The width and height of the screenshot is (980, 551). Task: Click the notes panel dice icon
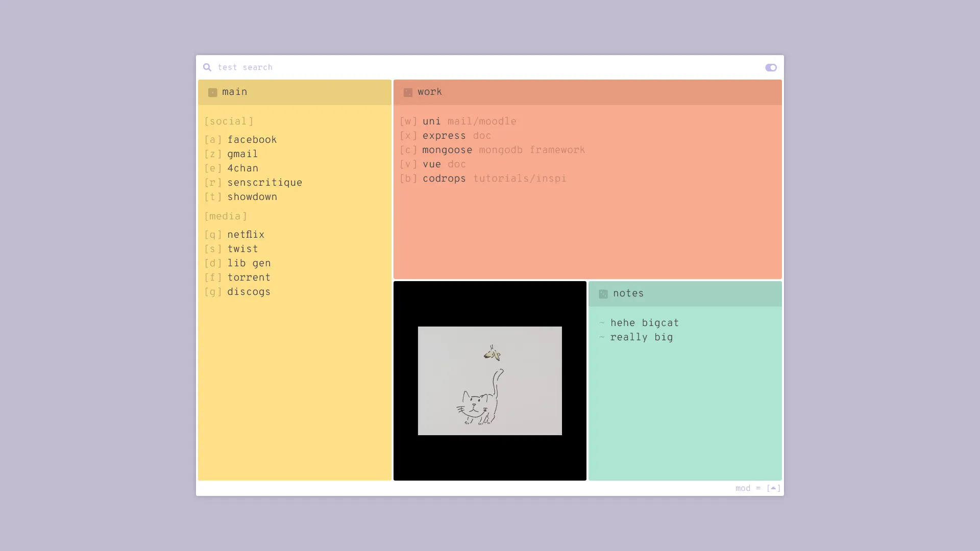click(x=603, y=294)
